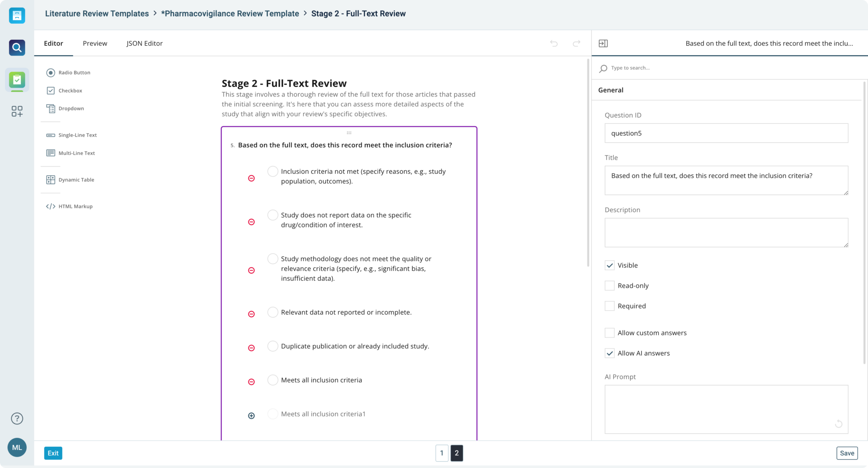The width and height of the screenshot is (868, 468).
Task: Remove the "Duplicate publication" answer option
Action: pyautogui.click(x=251, y=347)
